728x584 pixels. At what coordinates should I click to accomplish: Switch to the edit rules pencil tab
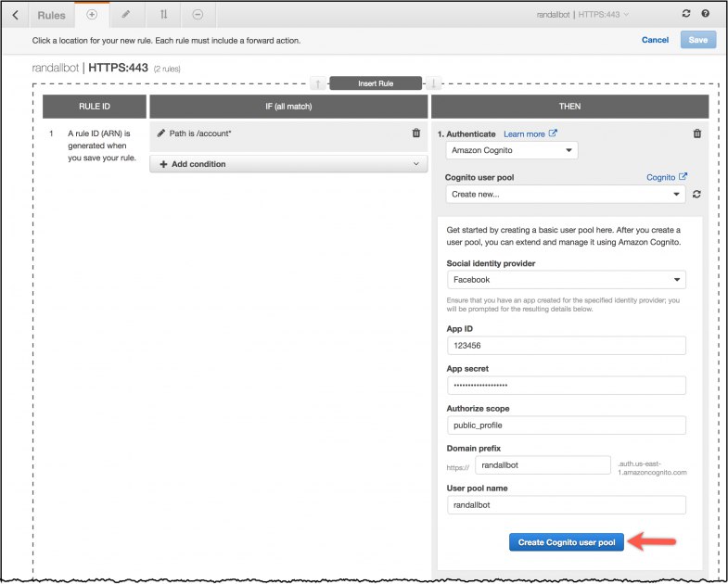click(126, 15)
